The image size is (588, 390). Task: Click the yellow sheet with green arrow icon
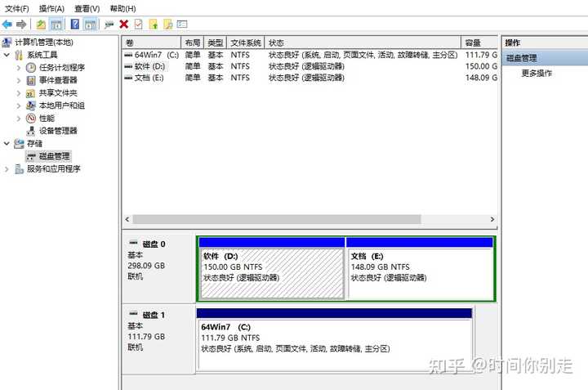[153, 25]
